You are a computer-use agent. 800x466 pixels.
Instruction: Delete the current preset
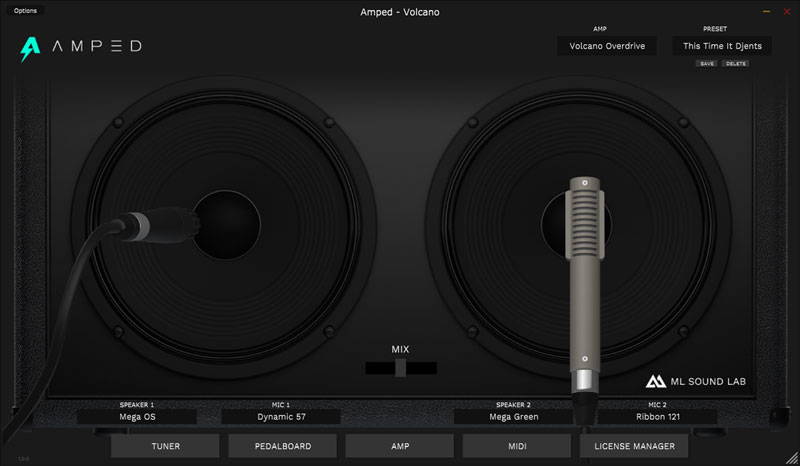point(736,64)
